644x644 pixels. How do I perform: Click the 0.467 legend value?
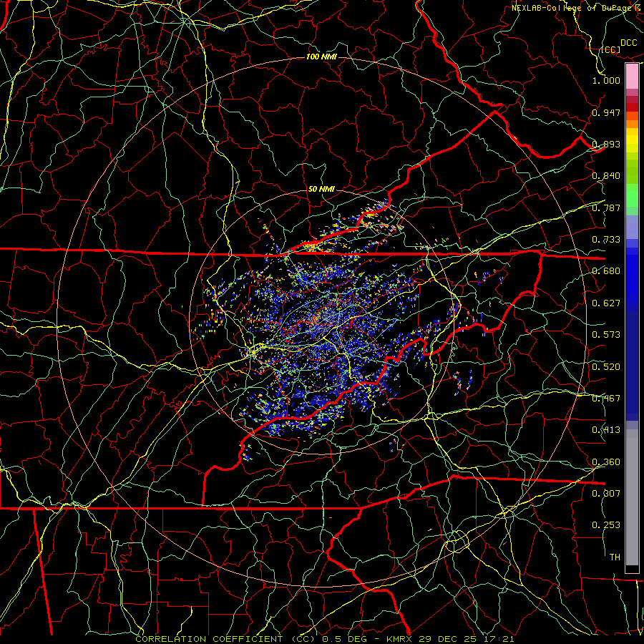(606, 399)
